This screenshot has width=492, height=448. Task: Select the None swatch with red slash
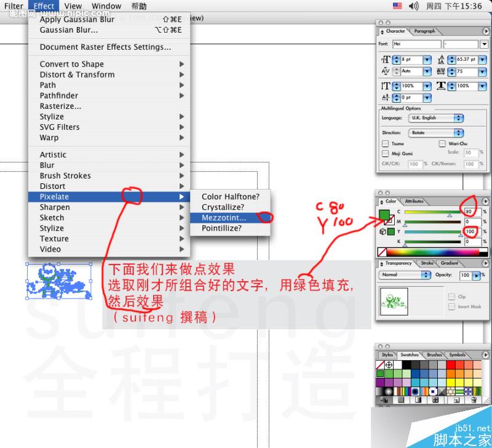point(381,365)
